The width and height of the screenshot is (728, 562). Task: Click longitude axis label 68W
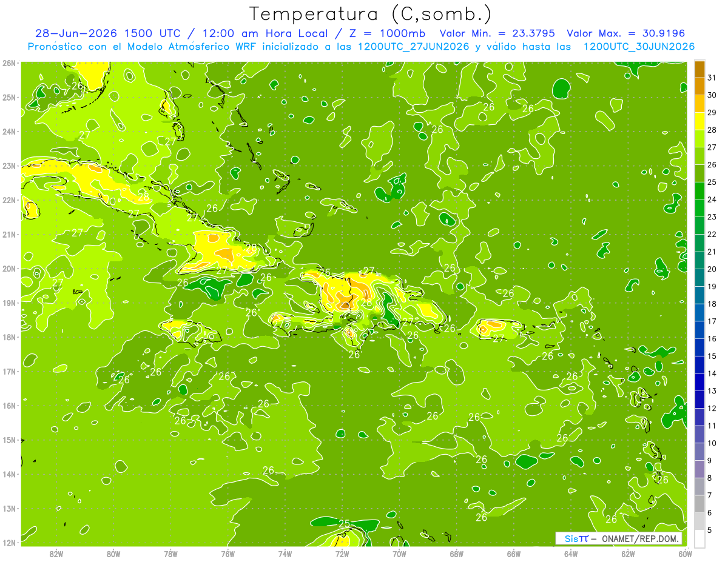coord(457,554)
